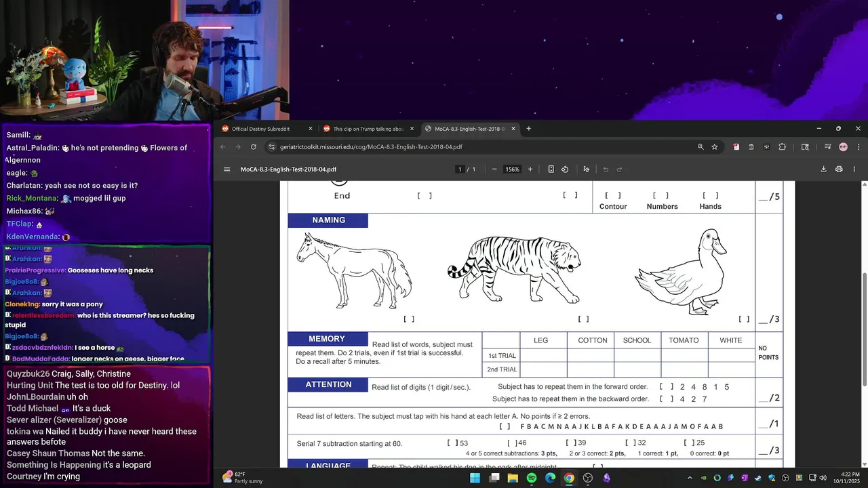Open OBS Studio from the taskbar
This screenshot has height=488, width=868.
pos(588,478)
